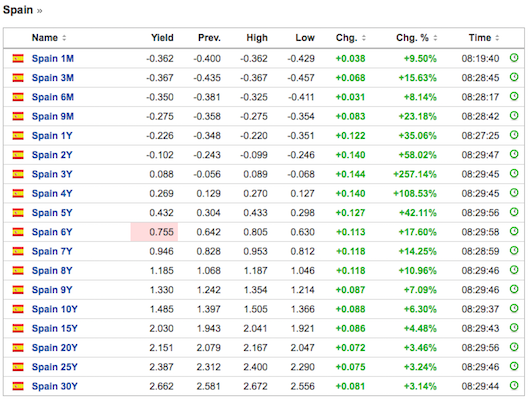529x401 pixels.
Task: Click the clock icon in Spain 4Y row
Action: click(x=513, y=193)
